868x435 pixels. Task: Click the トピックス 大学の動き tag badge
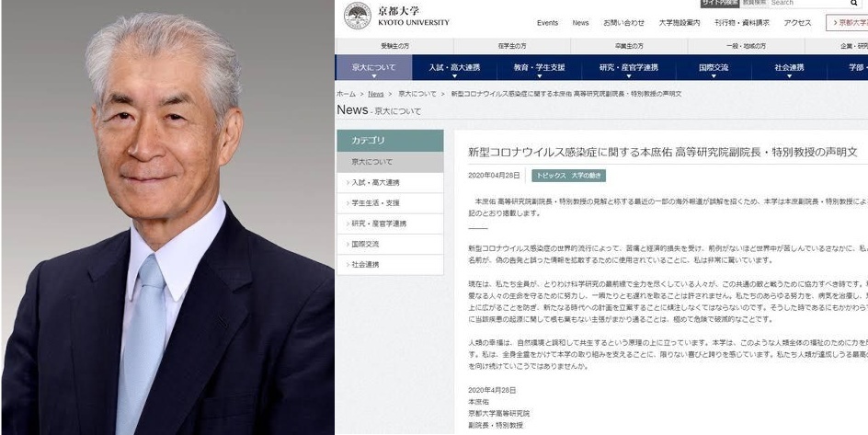[568, 176]
